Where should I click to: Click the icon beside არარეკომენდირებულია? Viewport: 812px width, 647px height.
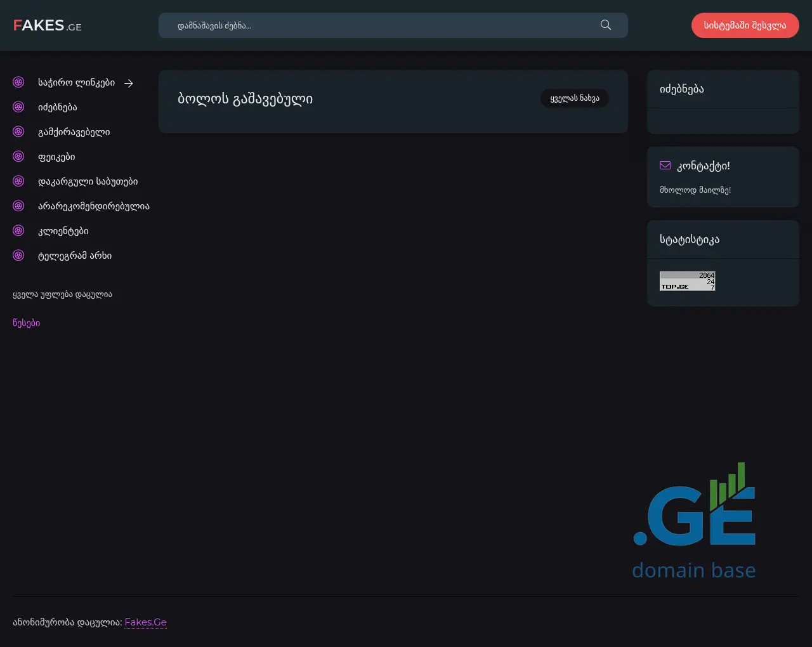pos(18,206)
